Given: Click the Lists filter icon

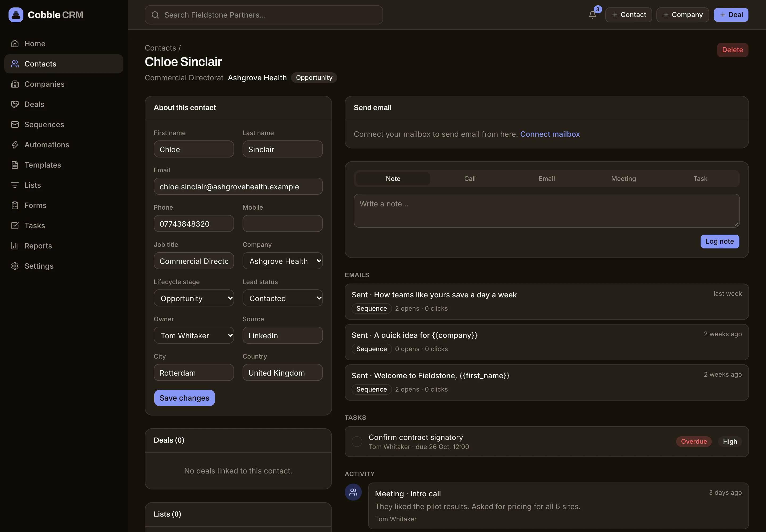Looking at the screenshot, I should [x=15, y=185].
